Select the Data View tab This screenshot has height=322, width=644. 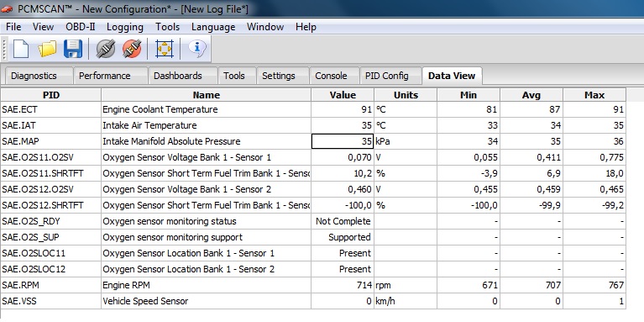(x=452, y=76)
